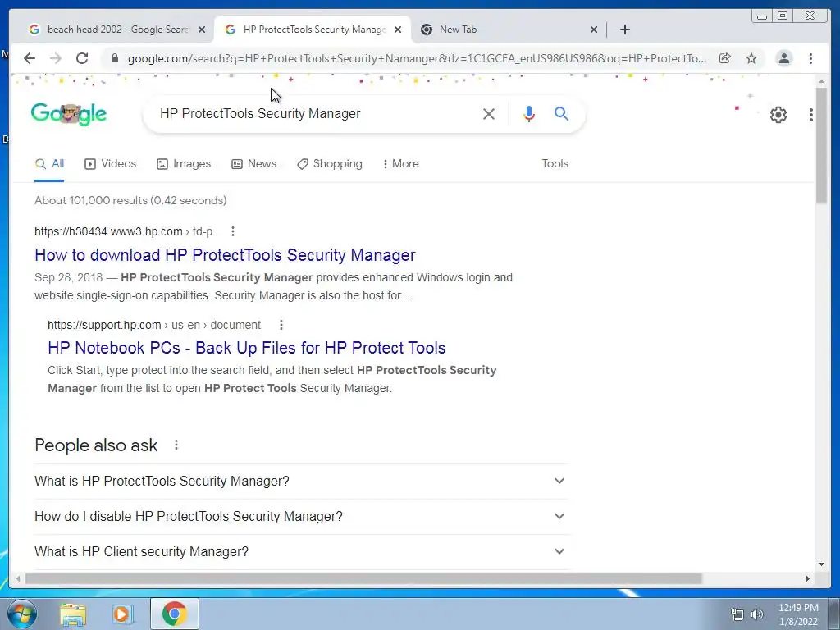Click the blue search magnifier icon
The image size is (840, 630).
[561, 113]
